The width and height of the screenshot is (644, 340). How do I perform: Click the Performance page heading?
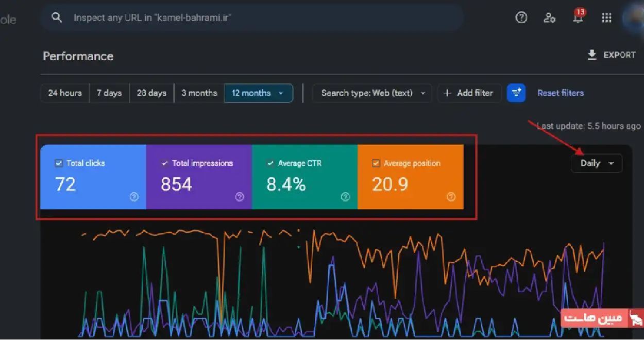point(78,56)
